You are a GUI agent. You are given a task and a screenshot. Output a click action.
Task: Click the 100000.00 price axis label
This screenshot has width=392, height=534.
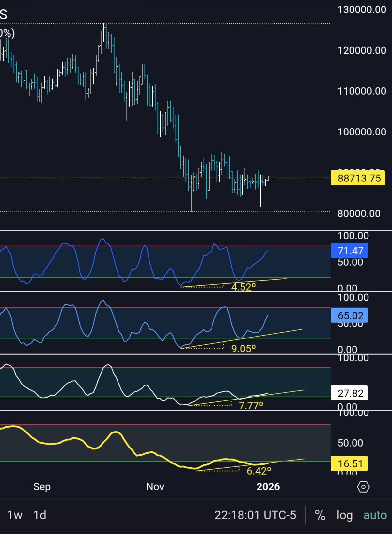pyautogui.click(x=362, y=132)
